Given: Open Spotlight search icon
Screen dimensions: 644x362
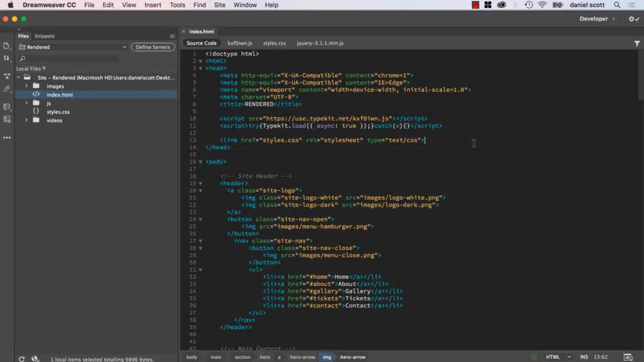Looking at the screenshot, I should [617, 5].
